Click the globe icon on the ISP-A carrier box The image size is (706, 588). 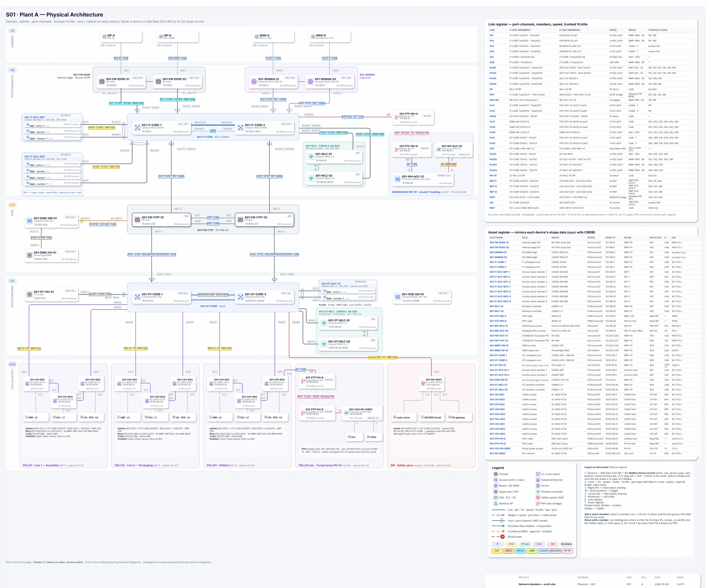104,37
